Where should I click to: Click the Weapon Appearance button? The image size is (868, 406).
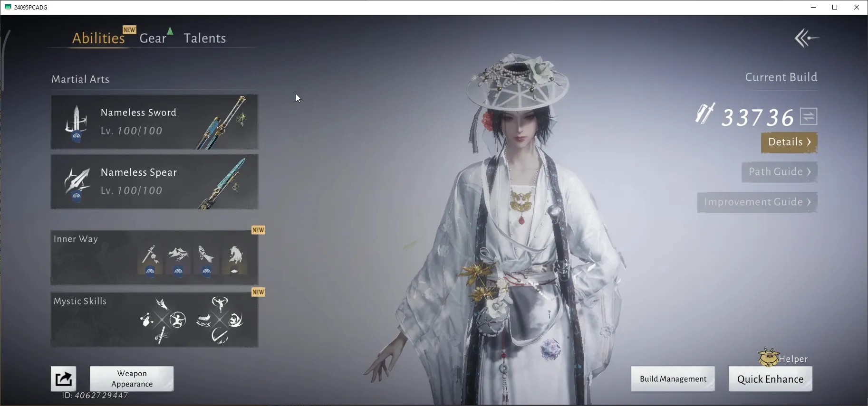point(132,379)
